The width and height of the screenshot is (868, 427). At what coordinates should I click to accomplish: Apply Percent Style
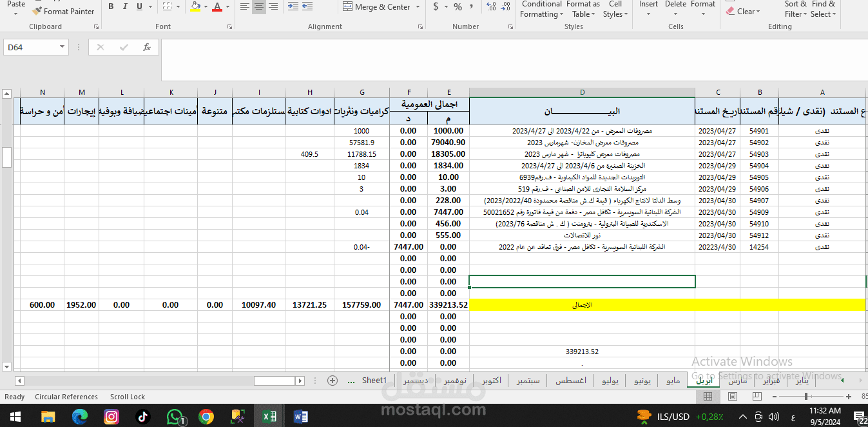point(458,7)
